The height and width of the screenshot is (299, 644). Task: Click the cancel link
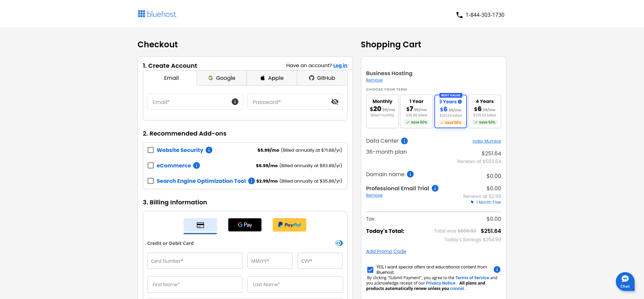tap(457, 289)
